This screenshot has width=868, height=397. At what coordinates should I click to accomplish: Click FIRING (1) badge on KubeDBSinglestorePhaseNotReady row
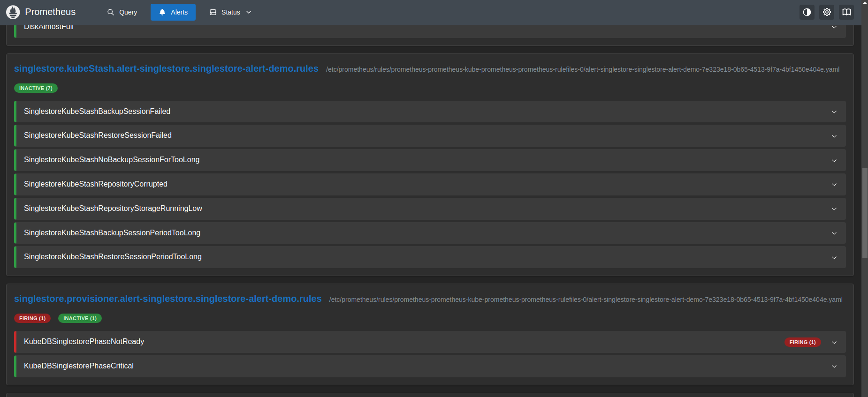[802, 342]
